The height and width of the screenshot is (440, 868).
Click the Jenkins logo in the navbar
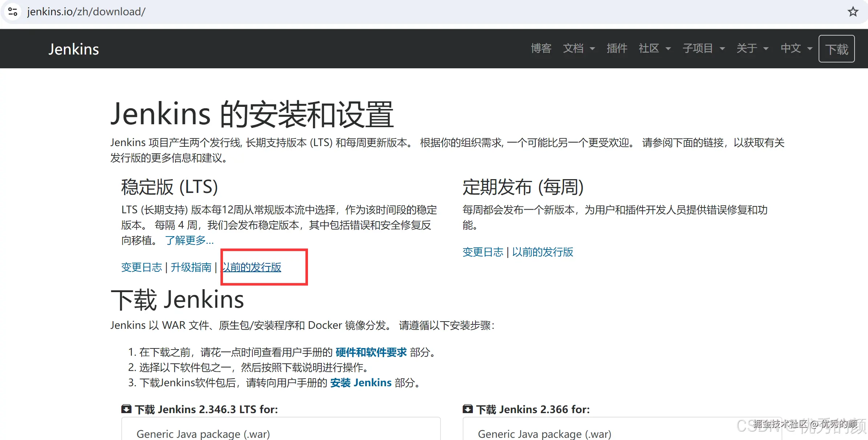click(x=74, y=49)
